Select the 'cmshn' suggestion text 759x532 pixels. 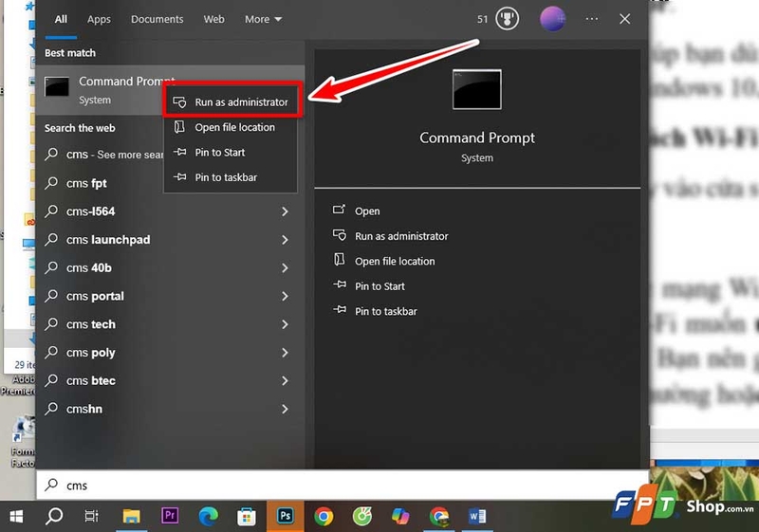pyautogui.click(x=84, y=409)
